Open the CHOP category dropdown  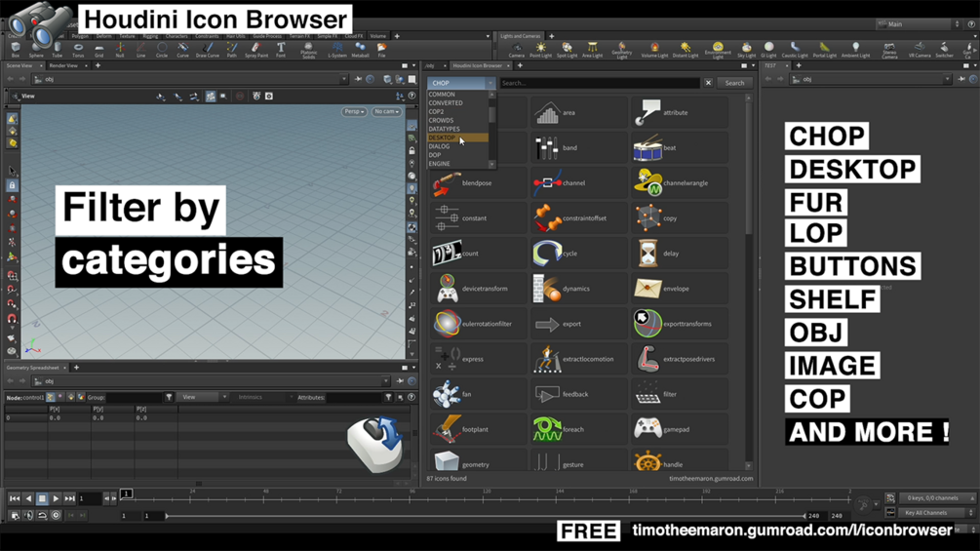click(x=461, y=83)
